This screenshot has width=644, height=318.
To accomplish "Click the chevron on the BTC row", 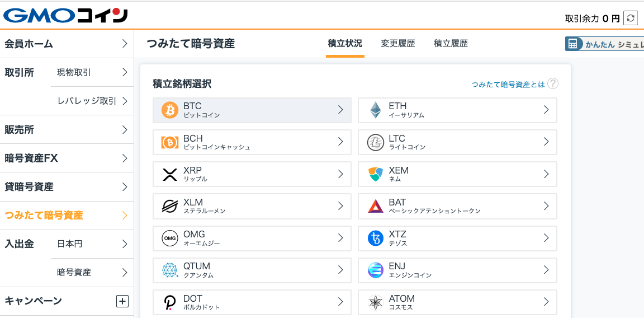I will pos(340,109).
